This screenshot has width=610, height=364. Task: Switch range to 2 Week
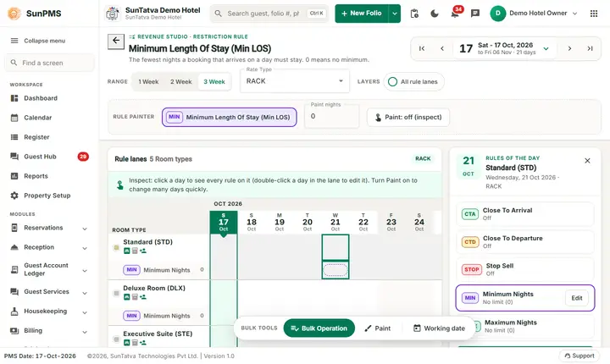click(x=181, y=81)
